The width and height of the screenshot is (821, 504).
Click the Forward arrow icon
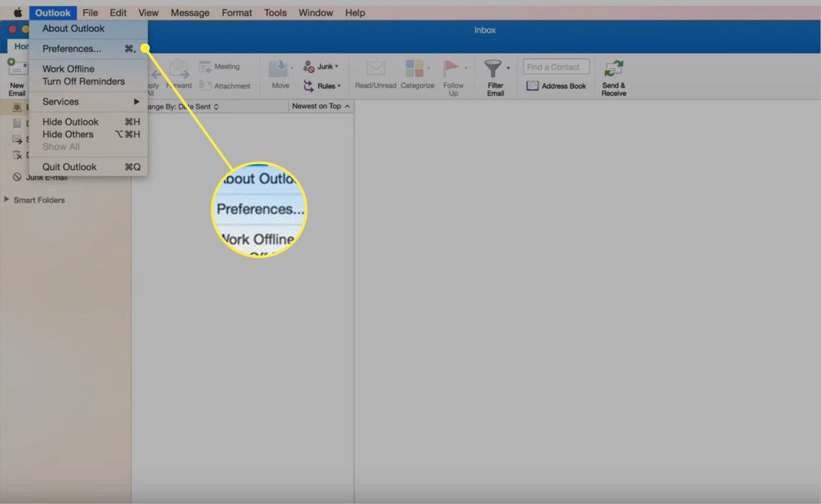coord(179,69)
